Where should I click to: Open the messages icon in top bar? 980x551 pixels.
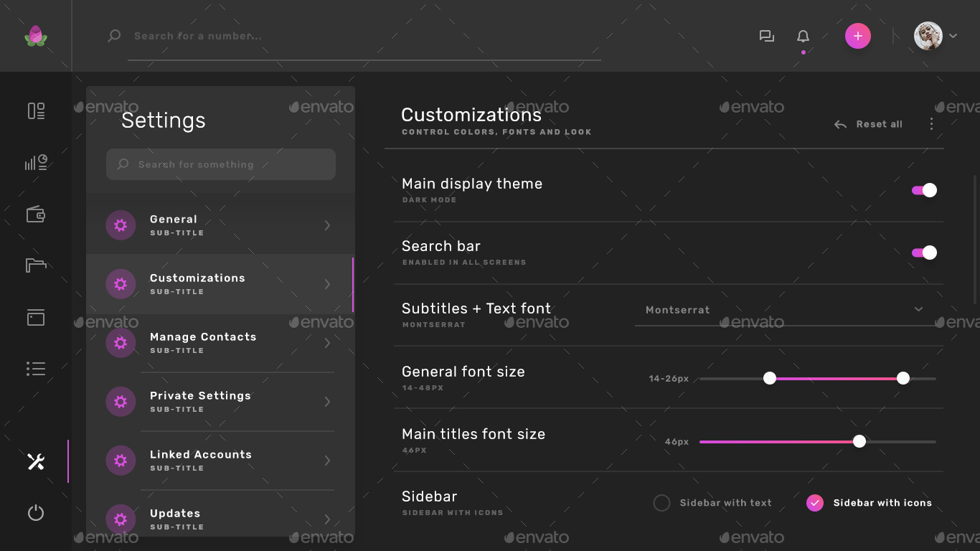(x=766, y=35)
